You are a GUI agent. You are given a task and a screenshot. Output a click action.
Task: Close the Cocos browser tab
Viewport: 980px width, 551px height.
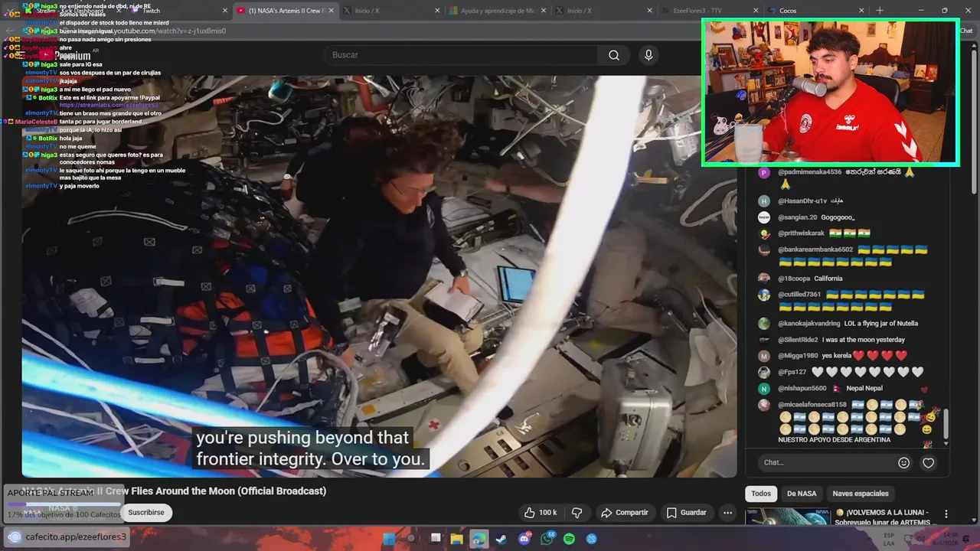click(x=861, y=11)
